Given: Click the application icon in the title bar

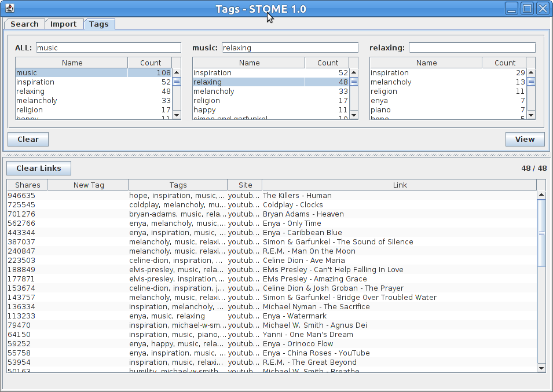Looking at the screenshot, I should click(x=9, y=8).
